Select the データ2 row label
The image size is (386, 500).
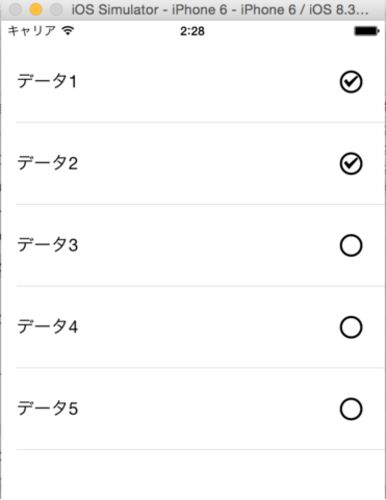tap(47, 163)
